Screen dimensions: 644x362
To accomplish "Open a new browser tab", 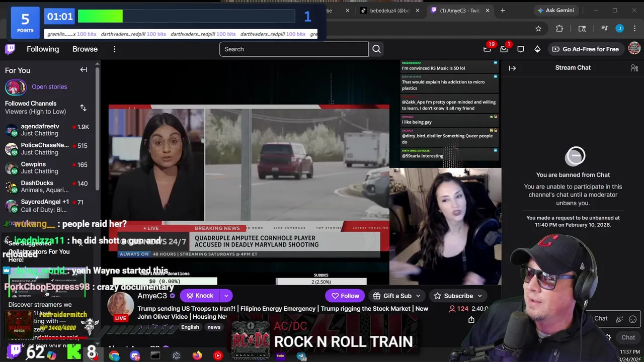I will [x=503, y=11].
